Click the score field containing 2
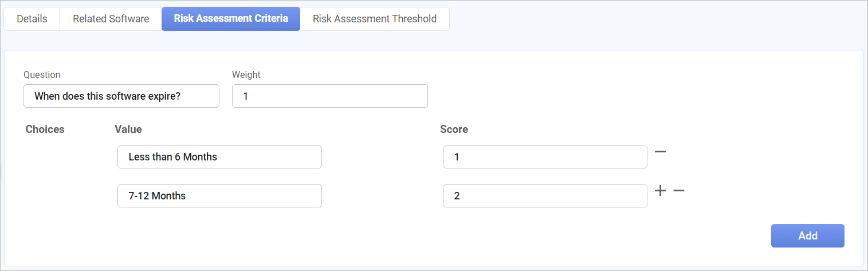This screenshot has width=868, height=271. pos(544,196)
